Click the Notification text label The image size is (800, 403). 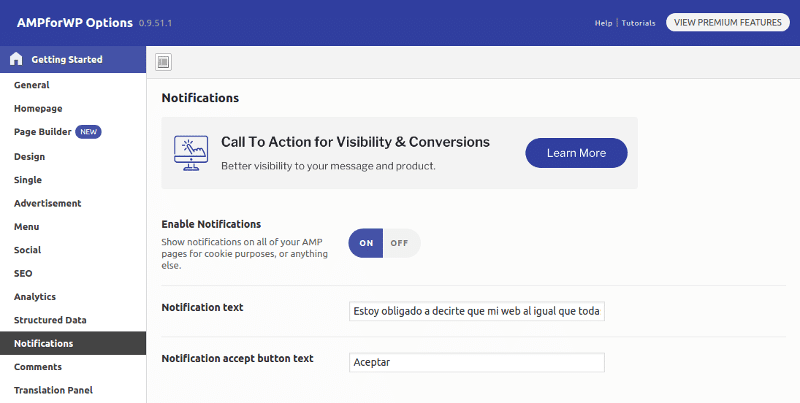(202, 308)
